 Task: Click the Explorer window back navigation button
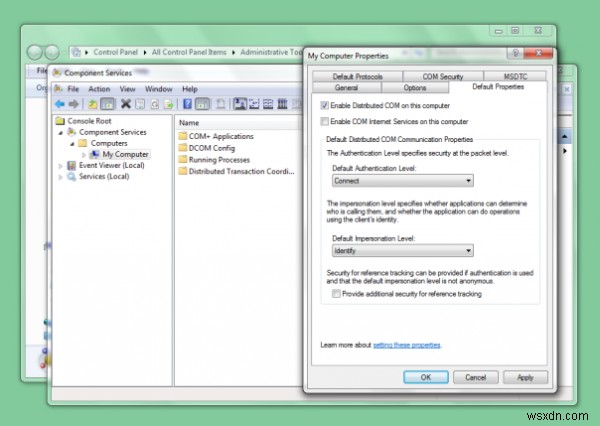pyautogui.click(x=35, y=52)
